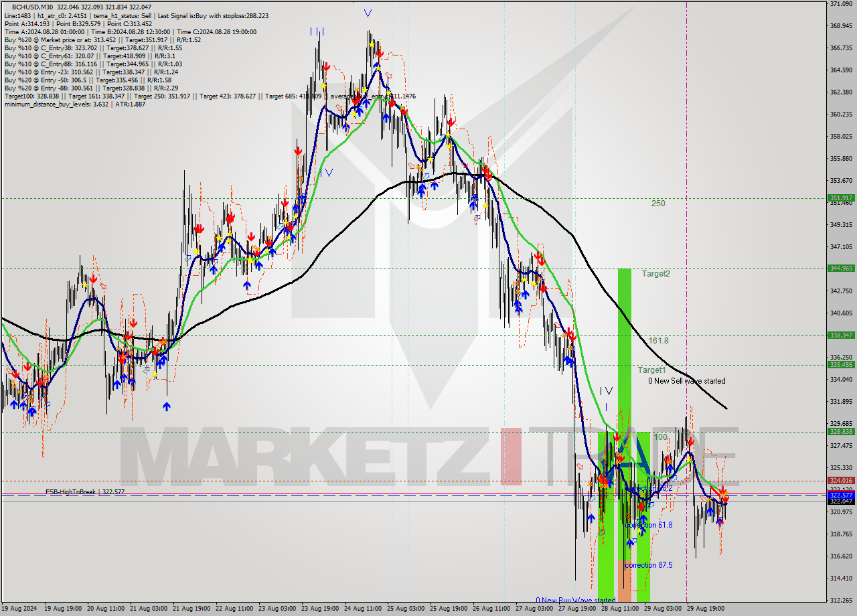Viewport: 857px width, 616px height.
Task: Click the '20 Aug 11:00' time axis label
Action: pos(105,609)
